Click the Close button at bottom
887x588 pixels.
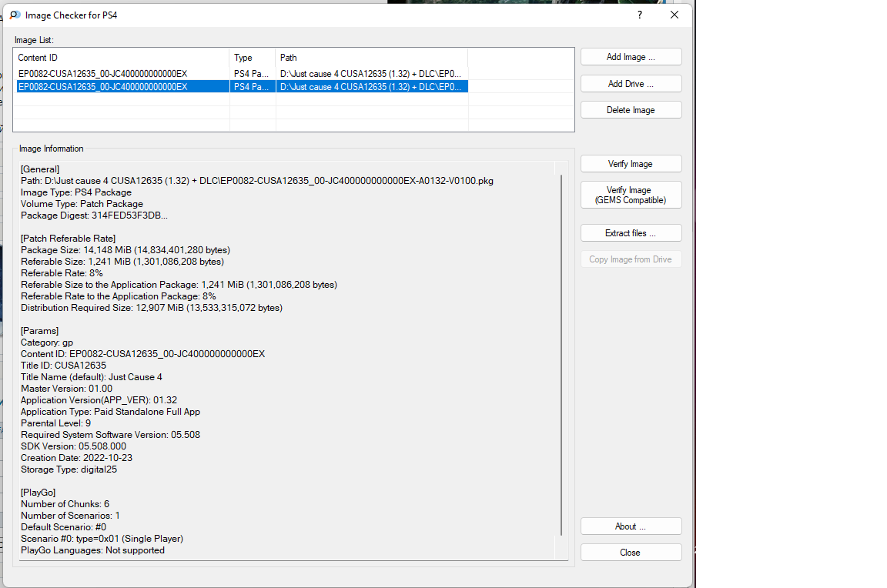[x=631, y=553]
